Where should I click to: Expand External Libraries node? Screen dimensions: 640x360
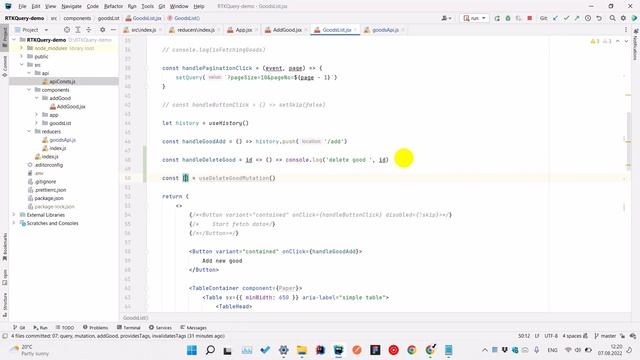(x=14, y=215)
